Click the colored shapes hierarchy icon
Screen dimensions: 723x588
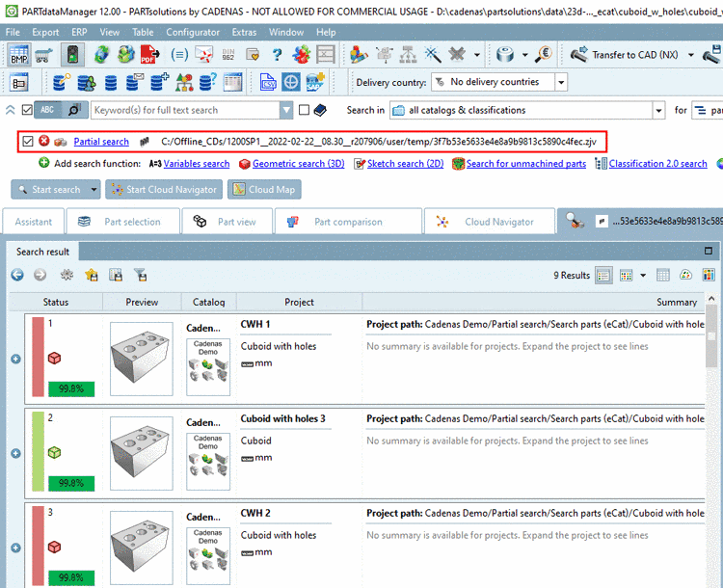click(x=184, y=83)
